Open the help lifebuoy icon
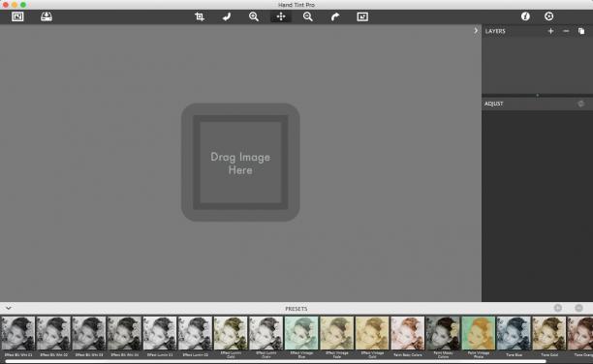Viewport: 593px width, 364px height. tap(548, 16)
